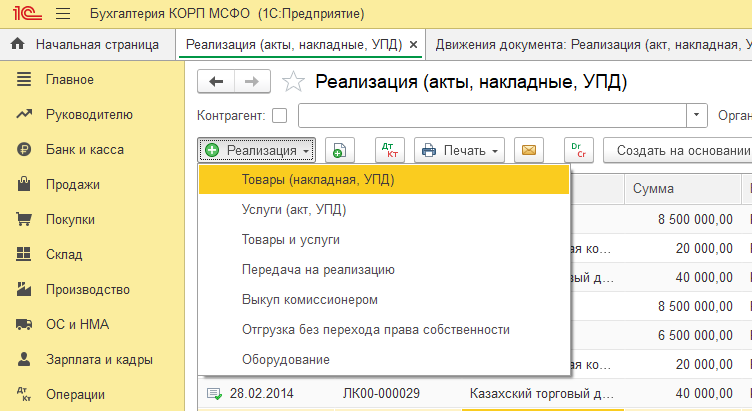Add page to favorites star

pyautogui.click(x=293, y=82)
